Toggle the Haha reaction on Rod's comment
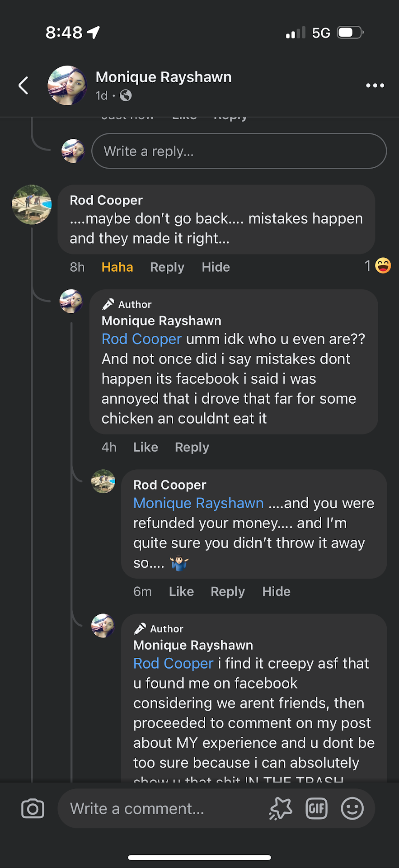Screen dimensions: 399x868 pos(117,267)
